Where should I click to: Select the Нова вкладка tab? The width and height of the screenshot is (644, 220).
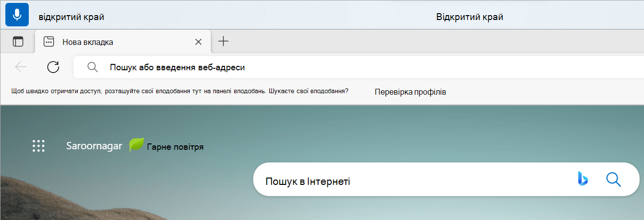[x=123, y=42]
